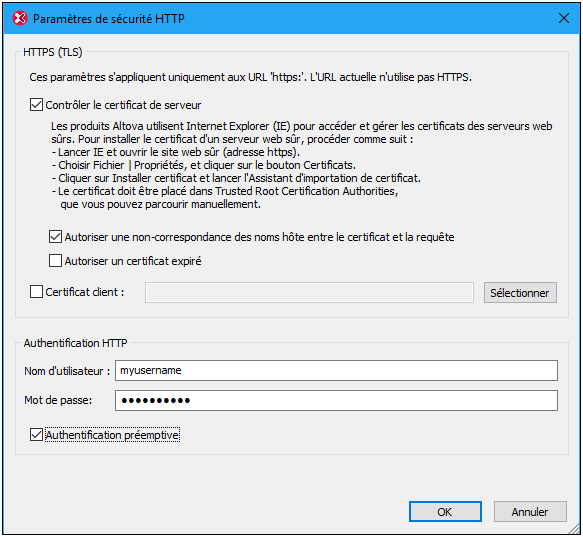Close the Paramètres de sécurité HTTP dialog
The height and width of the screenshot is (537, 583).
point(564,18)
